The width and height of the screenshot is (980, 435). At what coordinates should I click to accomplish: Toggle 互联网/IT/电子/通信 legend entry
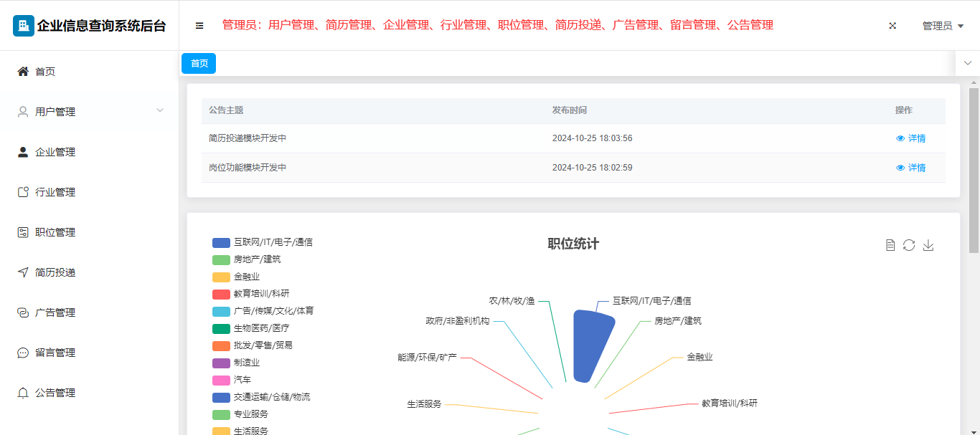263,242
